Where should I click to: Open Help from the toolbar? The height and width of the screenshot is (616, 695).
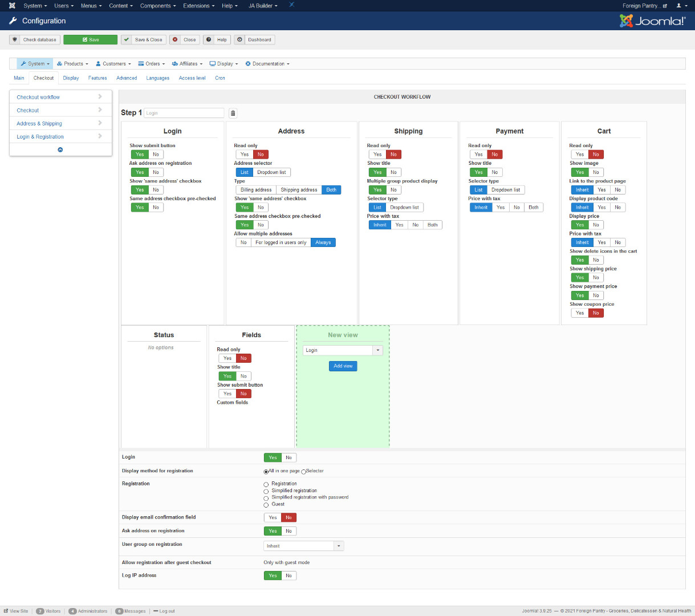coord(217,40)
